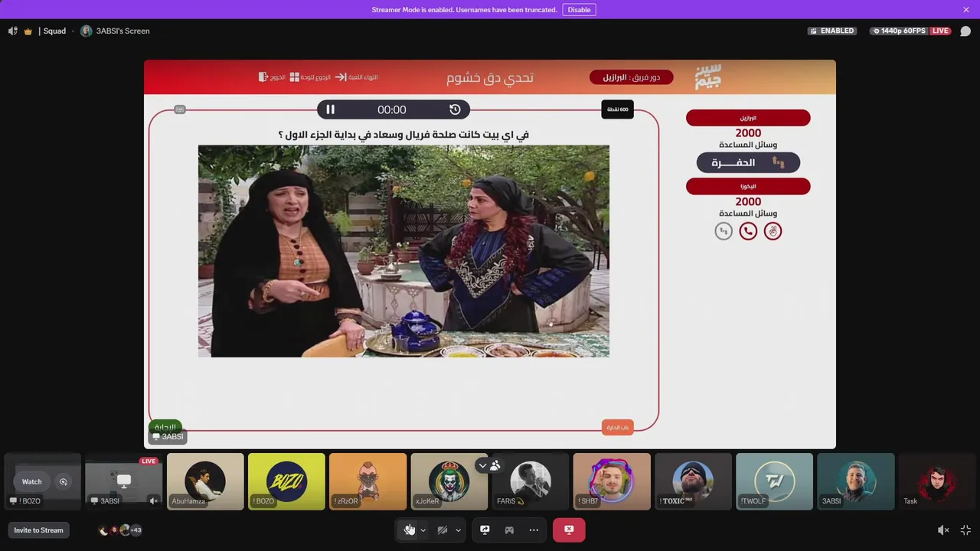The height and width of the screenshot is (551, 980).
Task: Open the activities game controller icon
Action: click(x=509, y=530)
